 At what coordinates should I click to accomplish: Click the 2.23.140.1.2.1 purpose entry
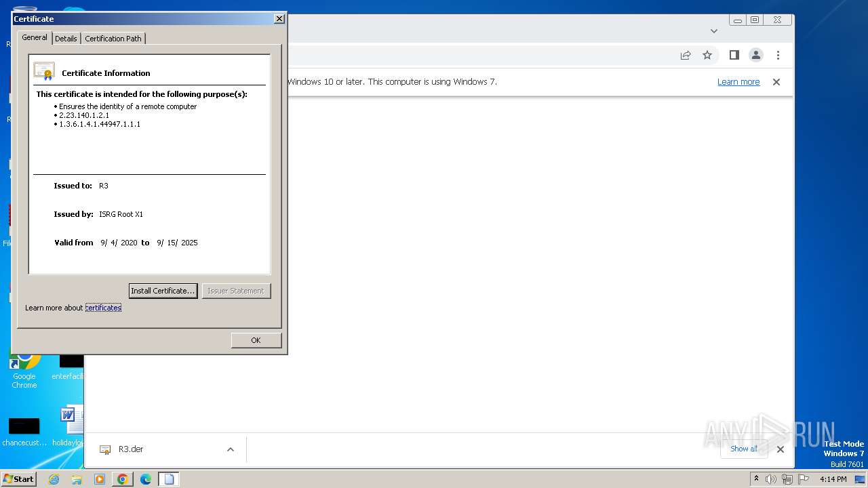(84, 115)
